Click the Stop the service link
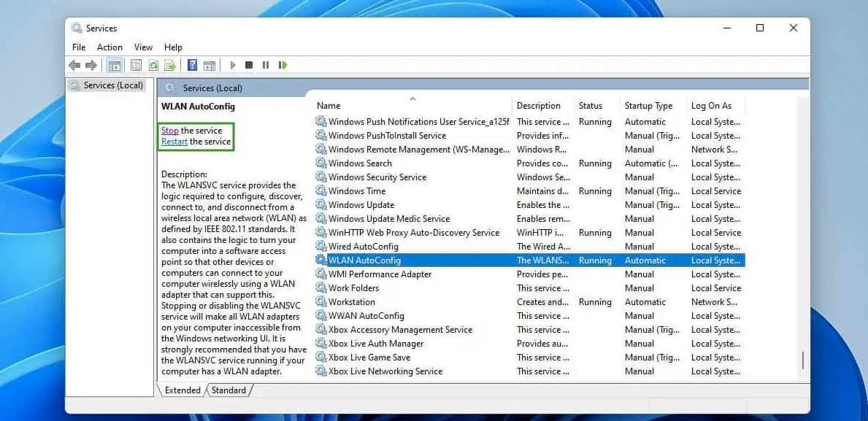 170,131
